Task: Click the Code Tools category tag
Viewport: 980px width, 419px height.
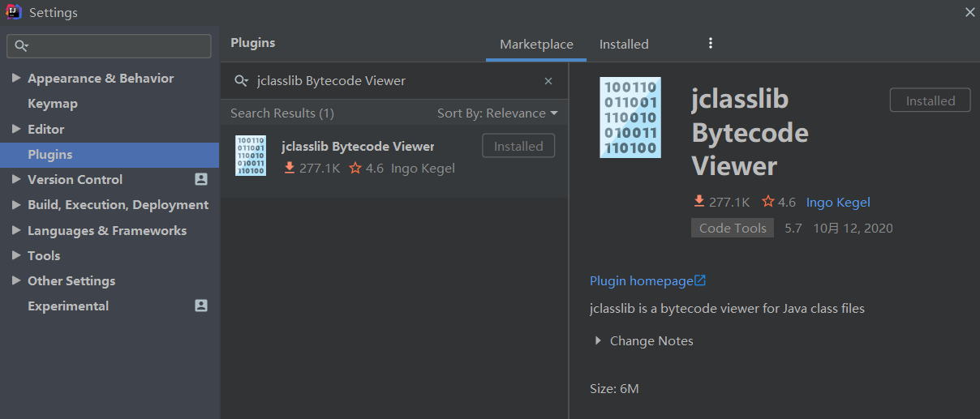Action: click(733, 228)
